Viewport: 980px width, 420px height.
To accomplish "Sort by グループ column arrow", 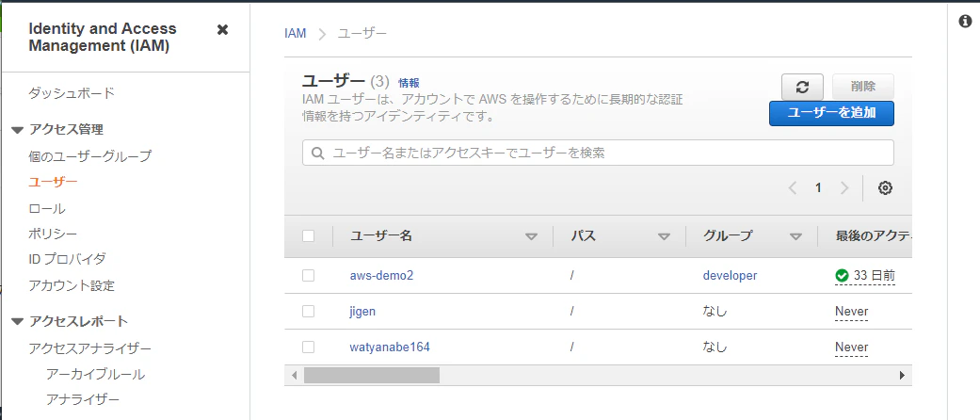I will (x=795, y=237).
